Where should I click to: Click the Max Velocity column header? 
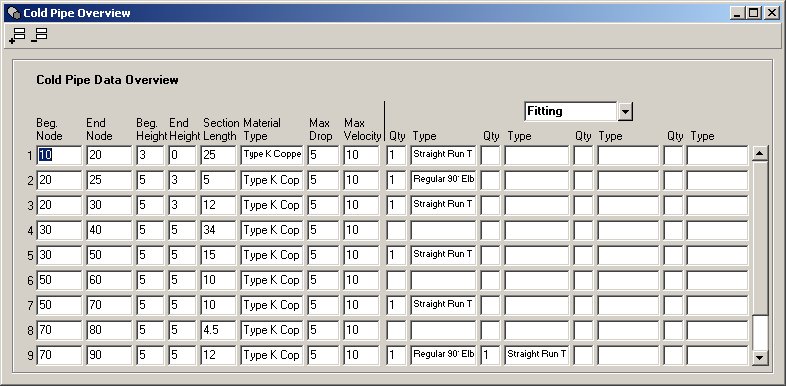pos(362,129)
